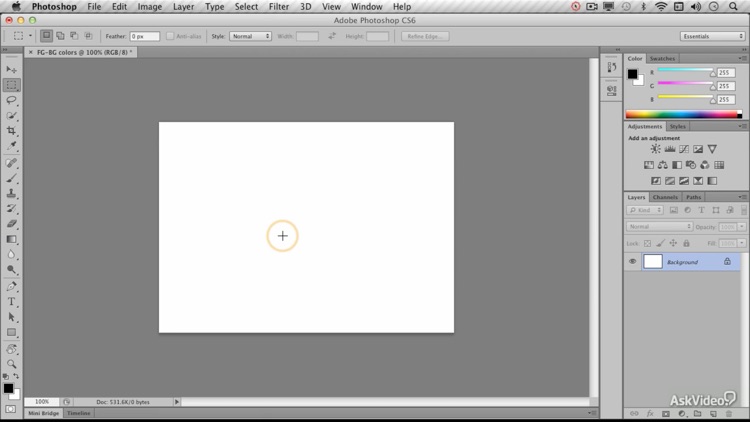
Task: Add a Brightness/Contrast adjustment
Action: click(x=655, y=149)
